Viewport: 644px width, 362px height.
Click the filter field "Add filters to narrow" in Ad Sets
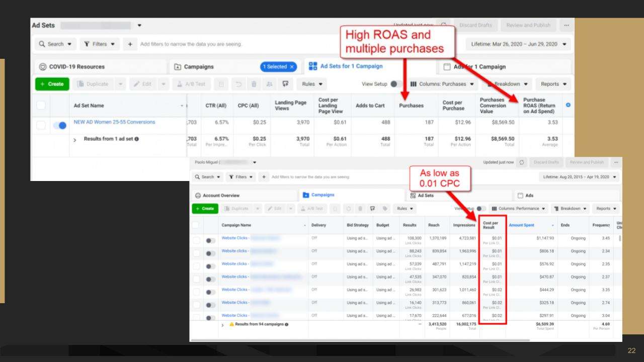tap(191, 44)
